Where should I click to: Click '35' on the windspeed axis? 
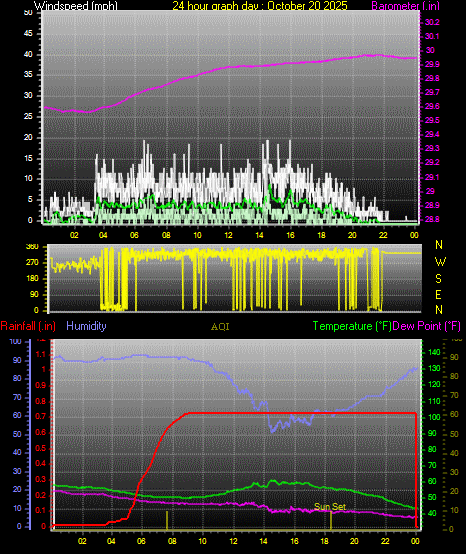click(28, 75)
